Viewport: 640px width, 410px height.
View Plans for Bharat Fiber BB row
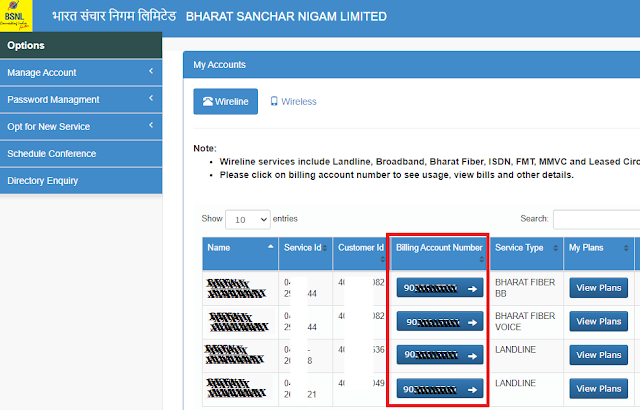[x=598, y=288]
